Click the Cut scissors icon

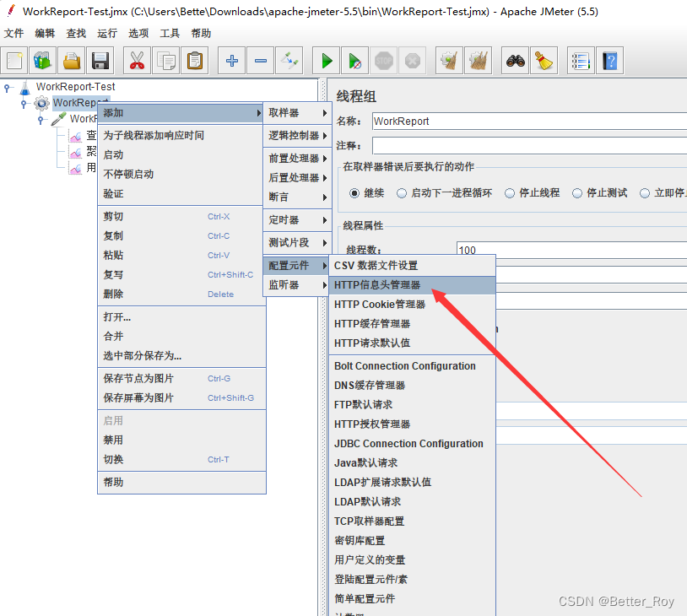[x=137, y=61]
